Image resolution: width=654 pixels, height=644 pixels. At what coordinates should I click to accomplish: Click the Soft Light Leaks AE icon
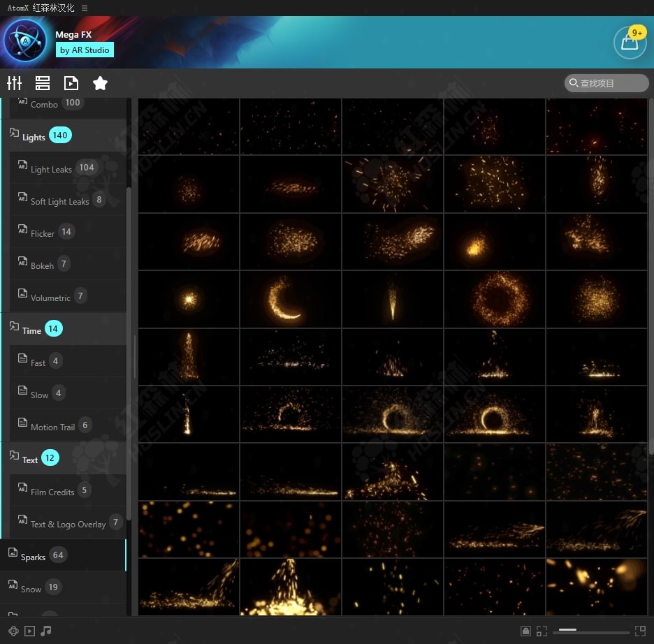coord(22,197)
